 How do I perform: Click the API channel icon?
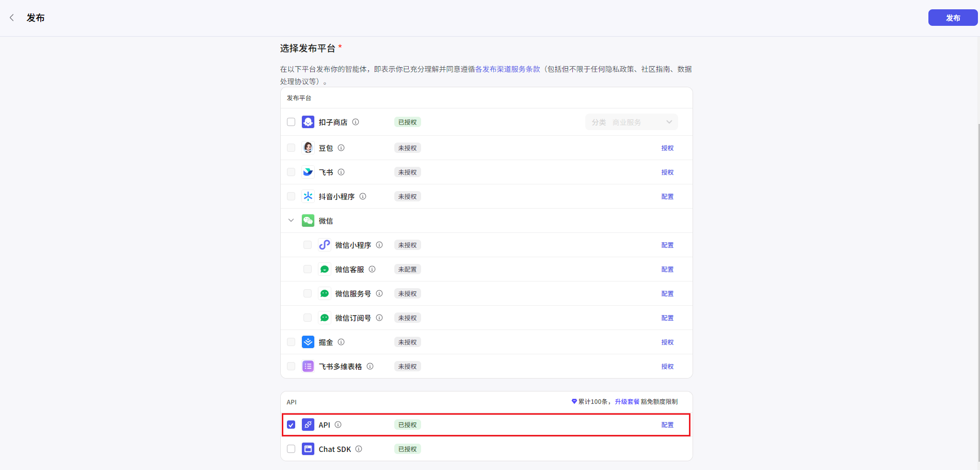[x=308, y=425]
